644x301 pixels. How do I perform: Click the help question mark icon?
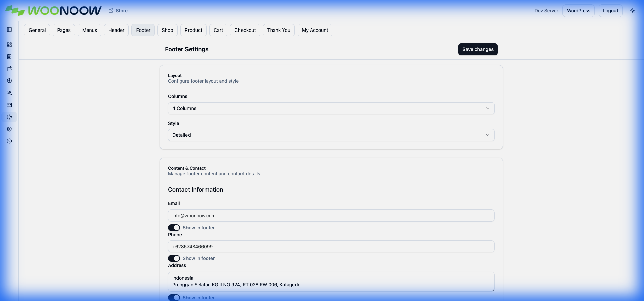tap(9, 141)
